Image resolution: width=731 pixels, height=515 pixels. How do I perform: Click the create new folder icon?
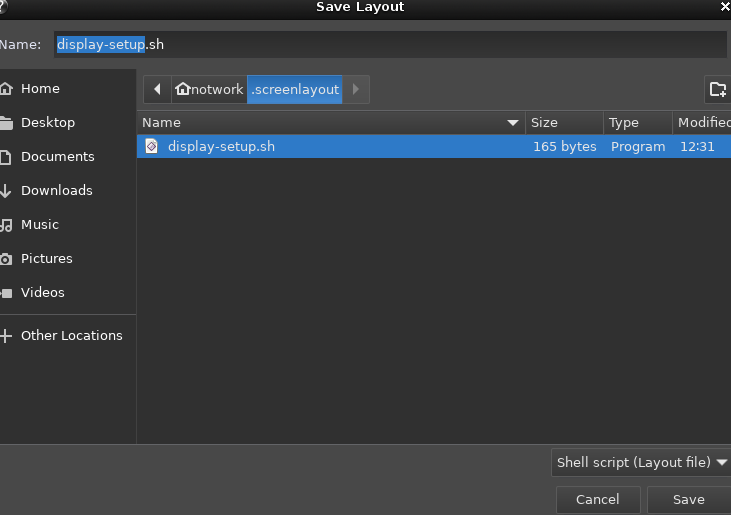[717, 89]
